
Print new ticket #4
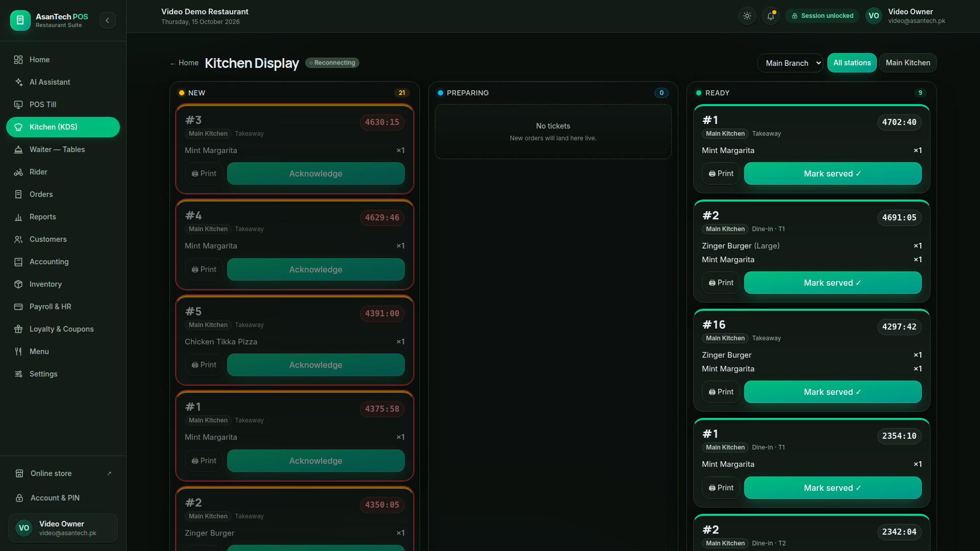[x=204, y=269]
